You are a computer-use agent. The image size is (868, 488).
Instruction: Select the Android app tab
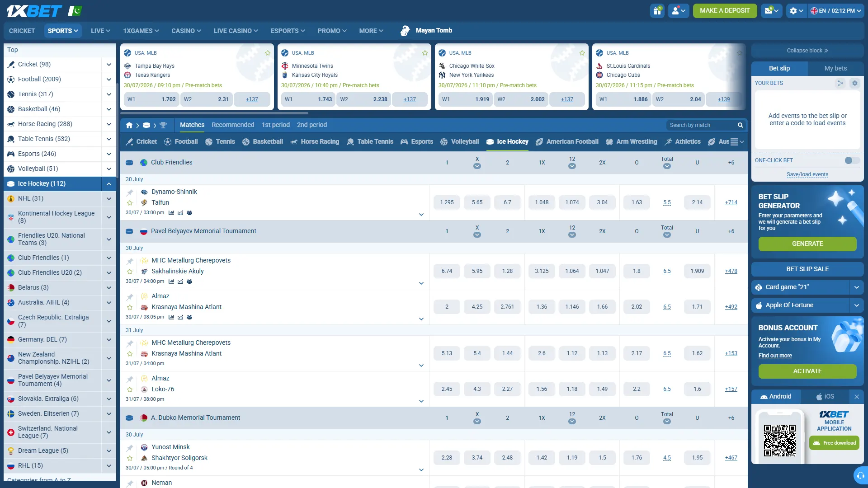coord(776,397)
